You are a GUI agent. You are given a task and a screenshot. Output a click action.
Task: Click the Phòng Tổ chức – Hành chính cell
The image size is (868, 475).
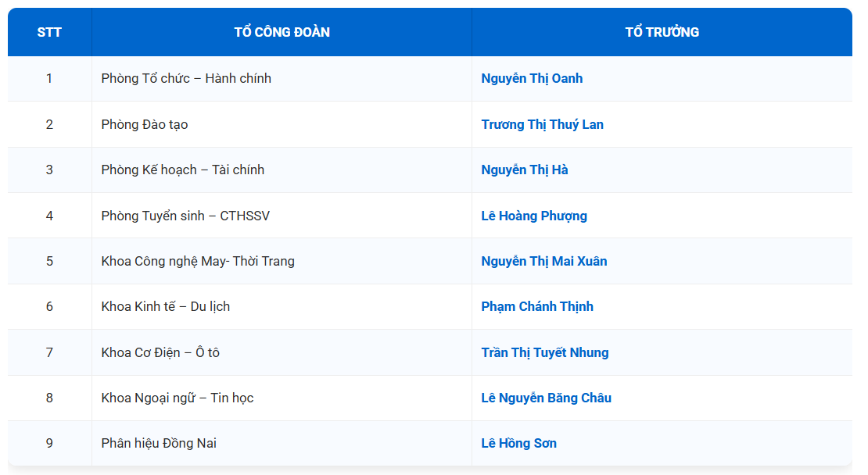(186, 78)
